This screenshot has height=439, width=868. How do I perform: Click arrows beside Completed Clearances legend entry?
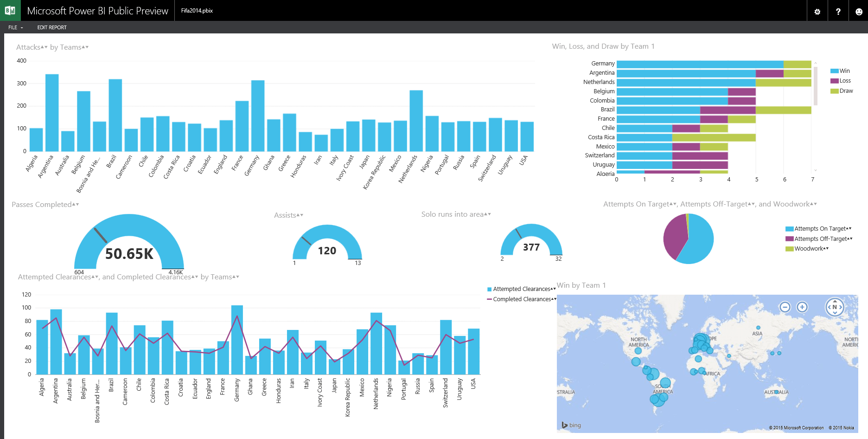pyautogui.click(x=554, y=299)
